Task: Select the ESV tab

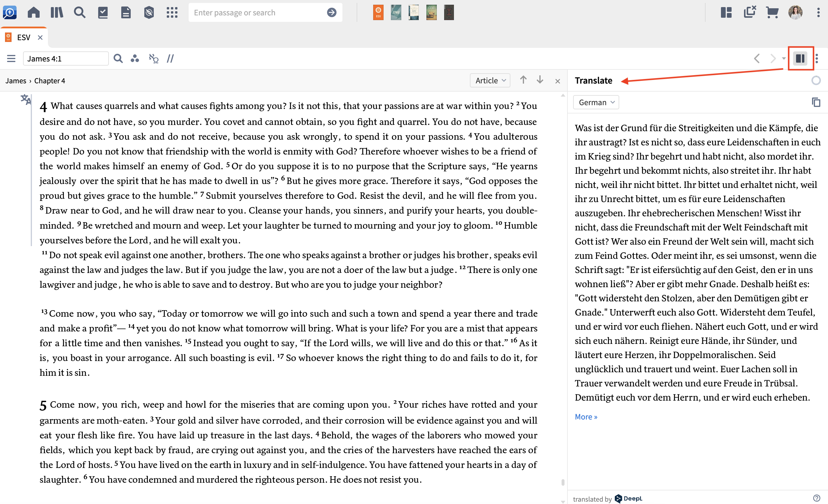Action: (24, 37)
